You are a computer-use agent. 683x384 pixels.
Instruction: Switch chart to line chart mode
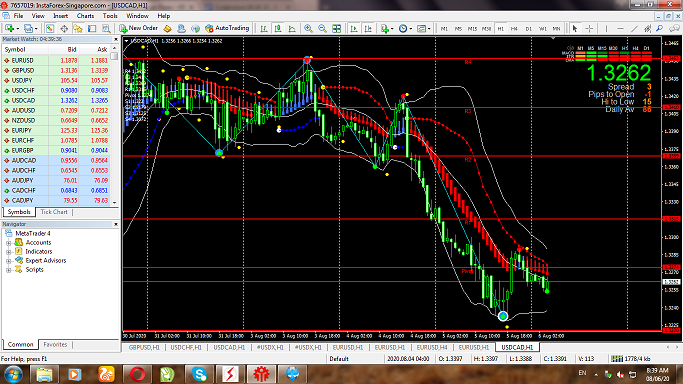tap(292, 28)
